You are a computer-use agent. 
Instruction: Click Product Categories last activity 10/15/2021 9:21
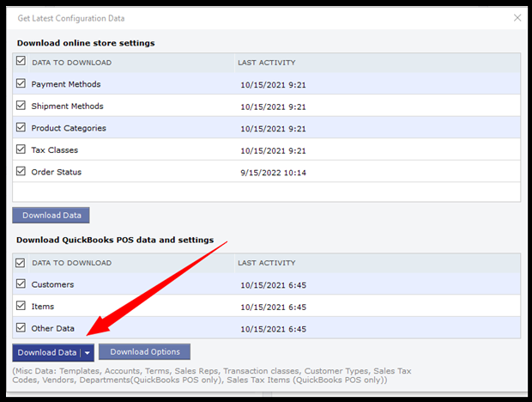[x=273, y=129]
